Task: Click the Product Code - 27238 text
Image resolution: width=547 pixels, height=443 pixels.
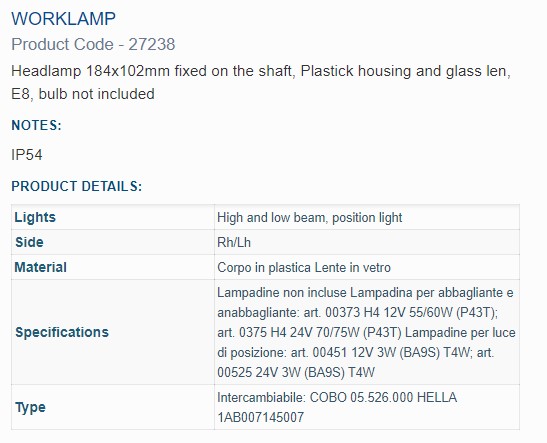Action: [93, 44]
